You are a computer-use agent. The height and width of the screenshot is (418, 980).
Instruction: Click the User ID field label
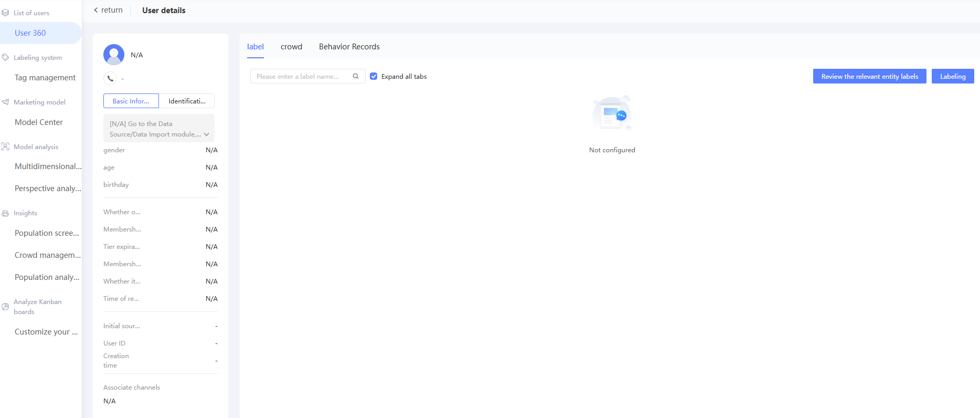coord(114,343)
